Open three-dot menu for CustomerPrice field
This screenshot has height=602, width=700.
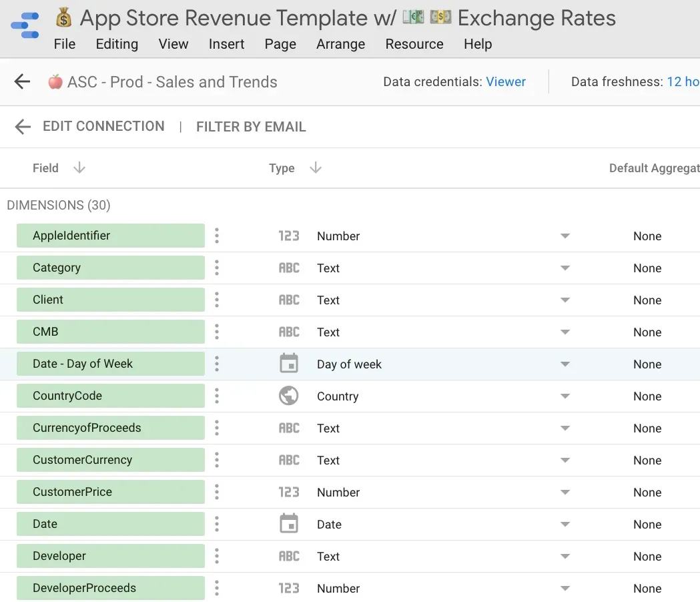click(217, 492)
